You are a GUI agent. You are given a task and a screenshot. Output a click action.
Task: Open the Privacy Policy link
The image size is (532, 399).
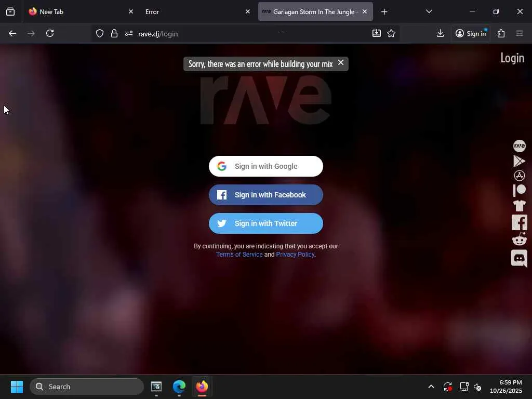tap(295, 255)
